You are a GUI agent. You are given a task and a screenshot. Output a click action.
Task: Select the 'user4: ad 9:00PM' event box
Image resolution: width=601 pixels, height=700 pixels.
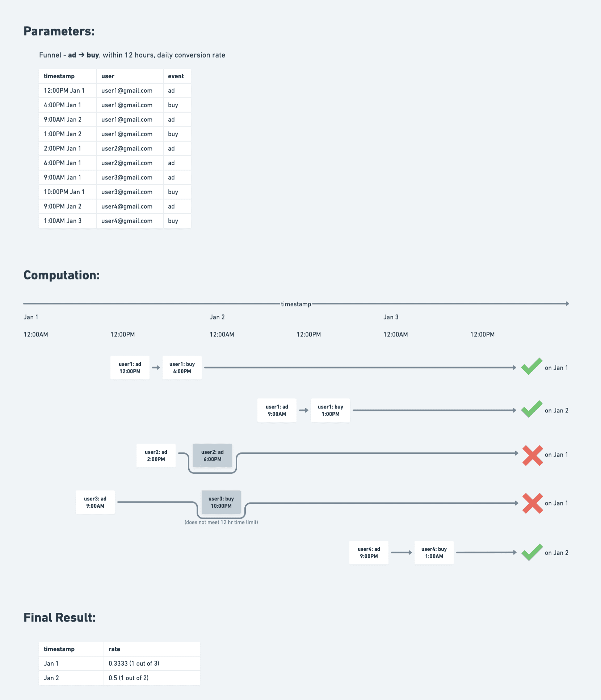pos(369,553)
